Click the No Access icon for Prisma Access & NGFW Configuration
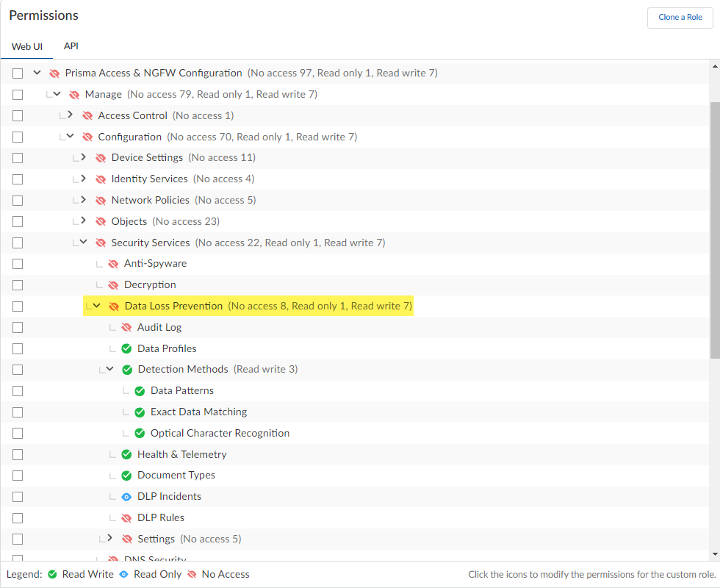This screenshot has width=720, height=588. pos(54,73)
